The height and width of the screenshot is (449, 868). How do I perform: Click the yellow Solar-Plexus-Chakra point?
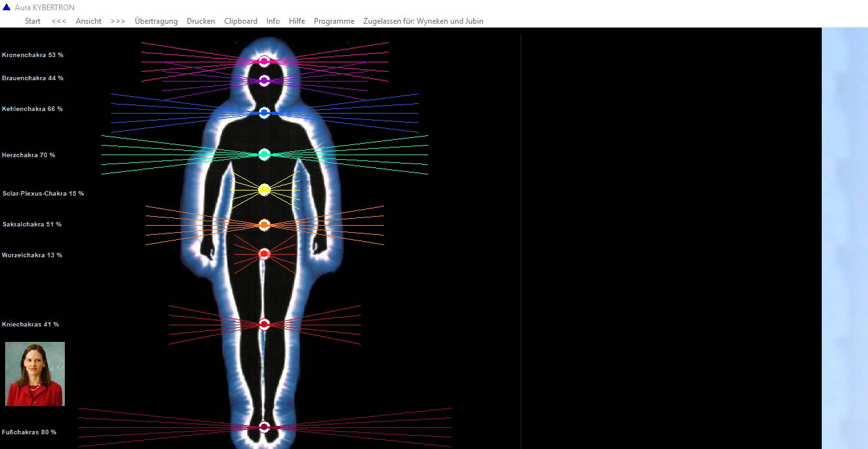coord(264,189)
